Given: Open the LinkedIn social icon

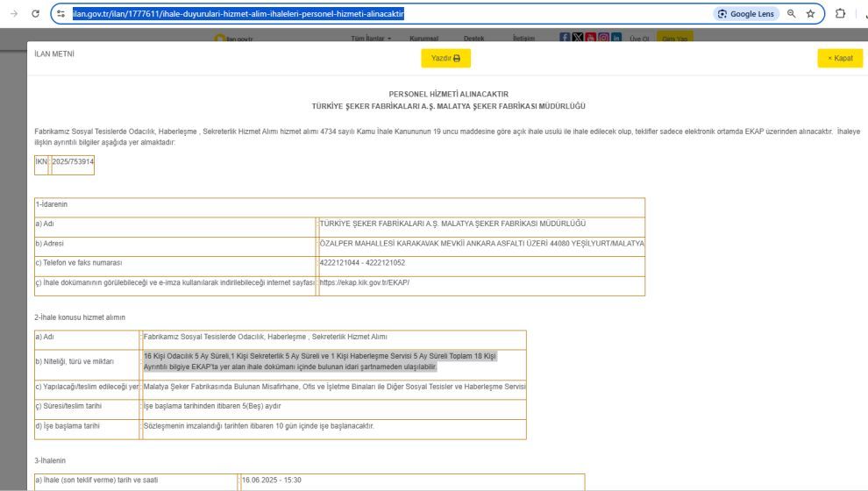Looking at the screenshot, I should (x=616, y=37).
